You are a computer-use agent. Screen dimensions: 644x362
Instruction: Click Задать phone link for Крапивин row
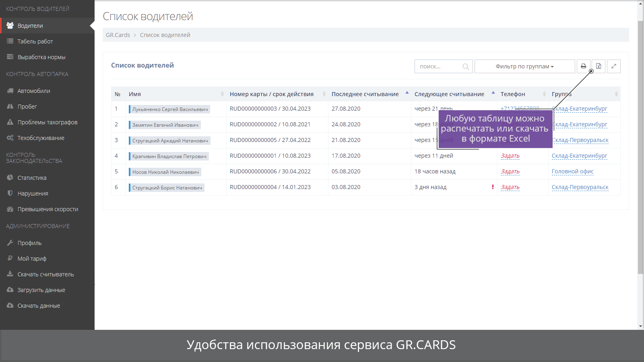[510, 156]
